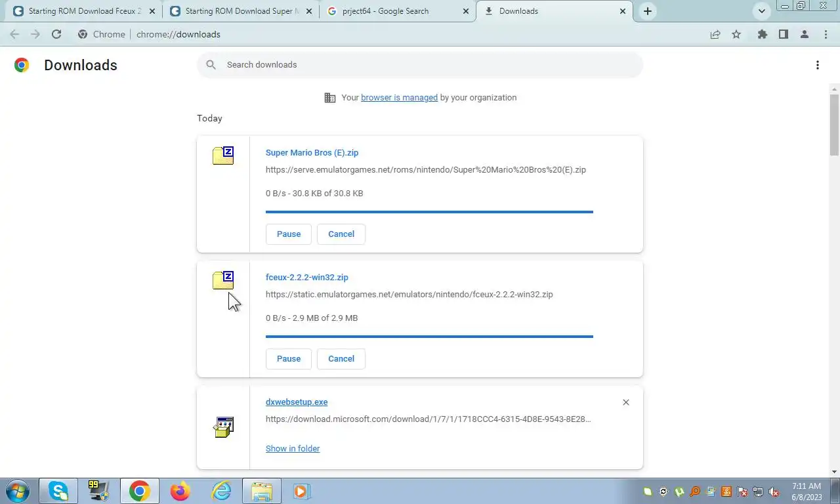
Task: Click Show in folder for dxwebsetup.exe
Action: [293, 449]
